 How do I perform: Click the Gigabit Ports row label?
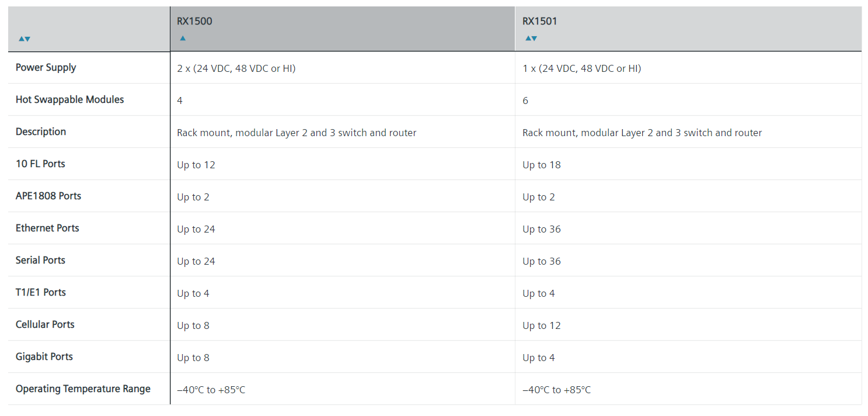[x=44, y=356]
